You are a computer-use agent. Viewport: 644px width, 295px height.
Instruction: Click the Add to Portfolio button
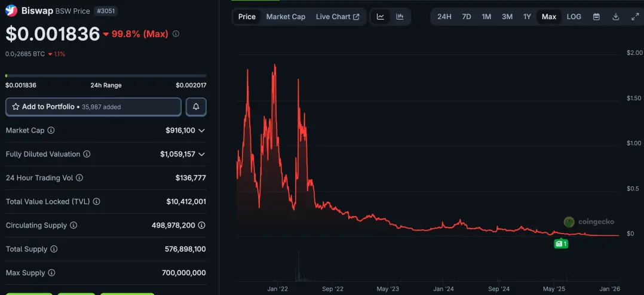tap(93, 107)
